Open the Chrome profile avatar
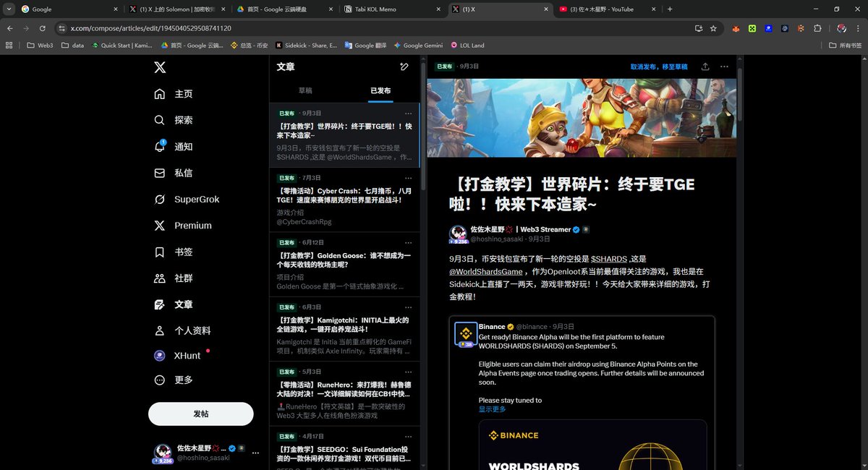 [x=842, y=28]
